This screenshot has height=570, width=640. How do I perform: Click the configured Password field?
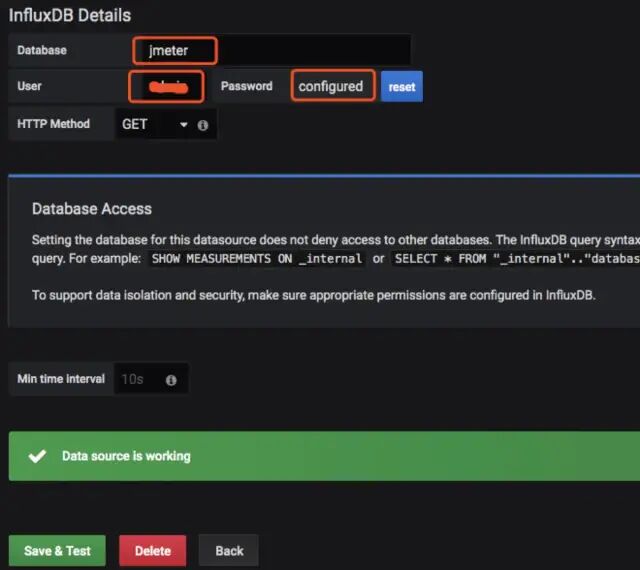[333, 86]
